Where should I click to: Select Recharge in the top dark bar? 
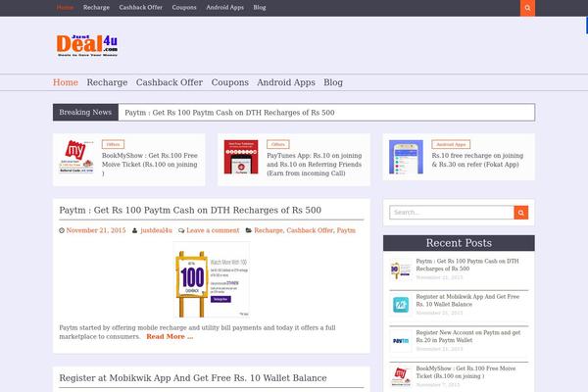(x=96, y=7)
